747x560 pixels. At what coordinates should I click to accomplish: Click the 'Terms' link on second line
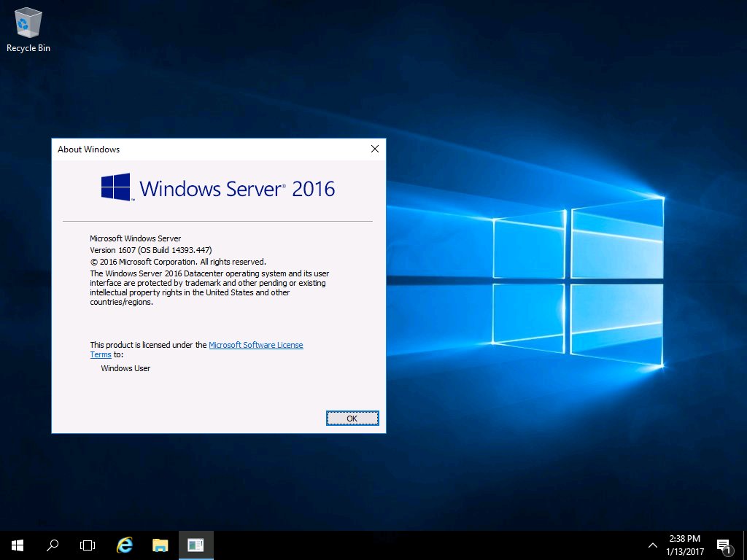click(x=101, y=354)
